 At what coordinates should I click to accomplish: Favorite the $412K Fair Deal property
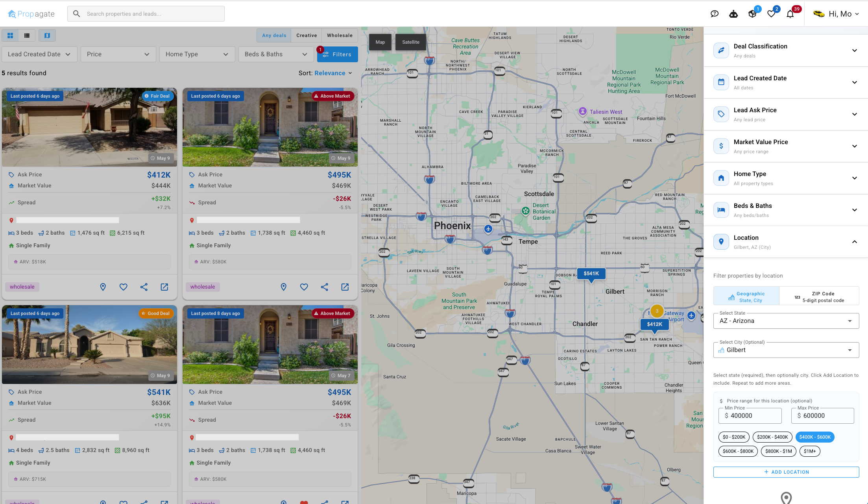pos(123,287)
